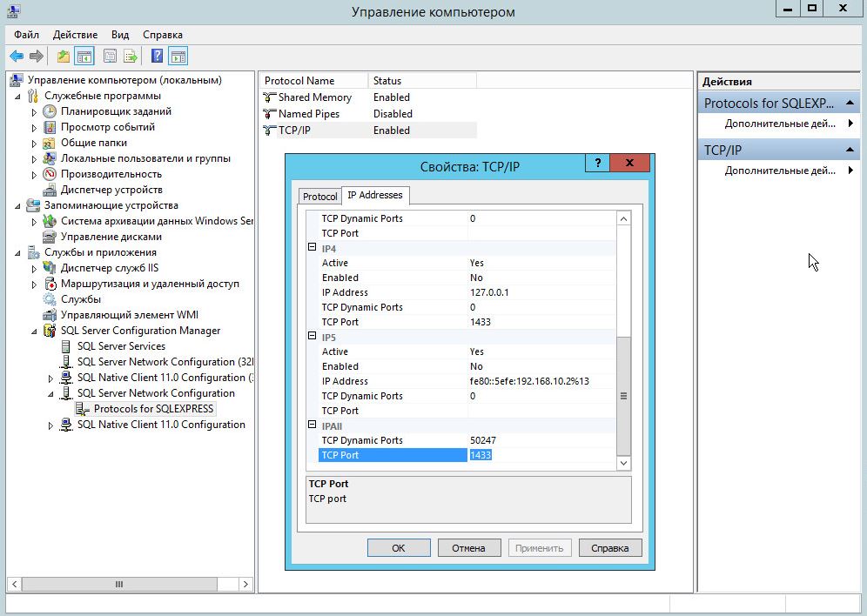The height and width of the screenshot is (616, 867).
Task: Collapse the Службы и приложения node
Action: [17, 252]
